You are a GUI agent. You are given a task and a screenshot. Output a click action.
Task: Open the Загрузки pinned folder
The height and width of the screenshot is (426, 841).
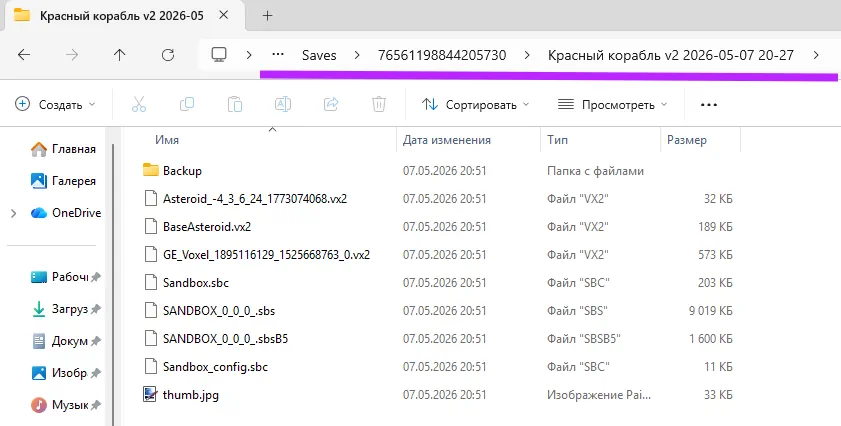(x=65, y=309)
